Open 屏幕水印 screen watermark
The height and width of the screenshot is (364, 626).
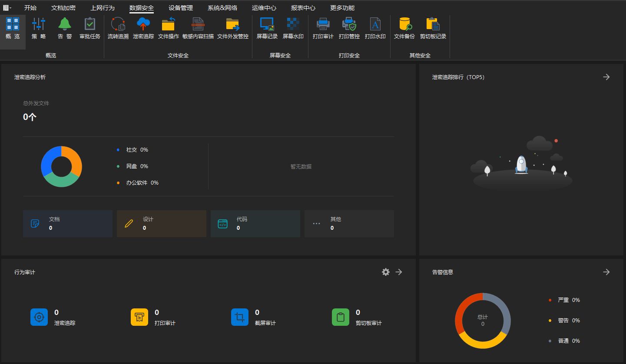(x=293, y=29)
